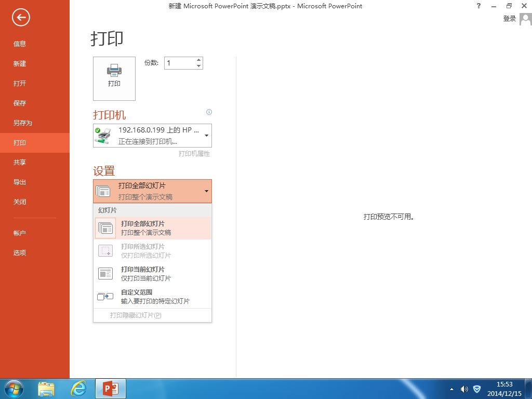The image size is (532, 399).
Task: Open the 信息 tab in the sidebar
Action: 35,44
